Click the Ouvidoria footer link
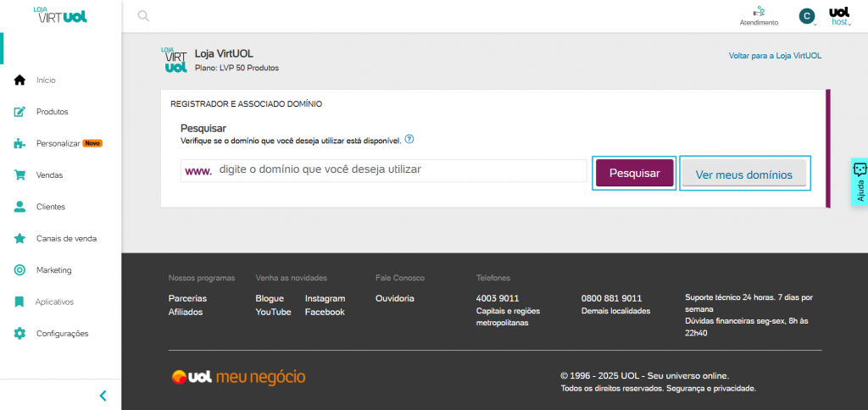This screenshot has width=868, height=410. pos(395,298)
